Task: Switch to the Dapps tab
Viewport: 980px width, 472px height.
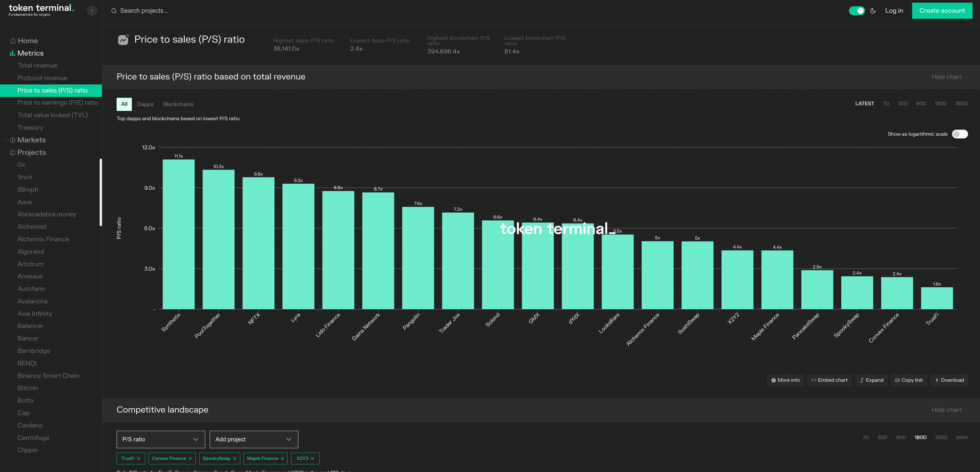Action: pyautogui.click(x=145, y=104)
